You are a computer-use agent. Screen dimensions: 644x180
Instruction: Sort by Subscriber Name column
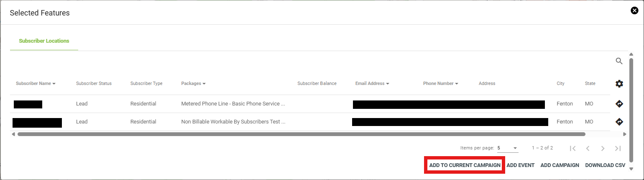tap(36, 84)
